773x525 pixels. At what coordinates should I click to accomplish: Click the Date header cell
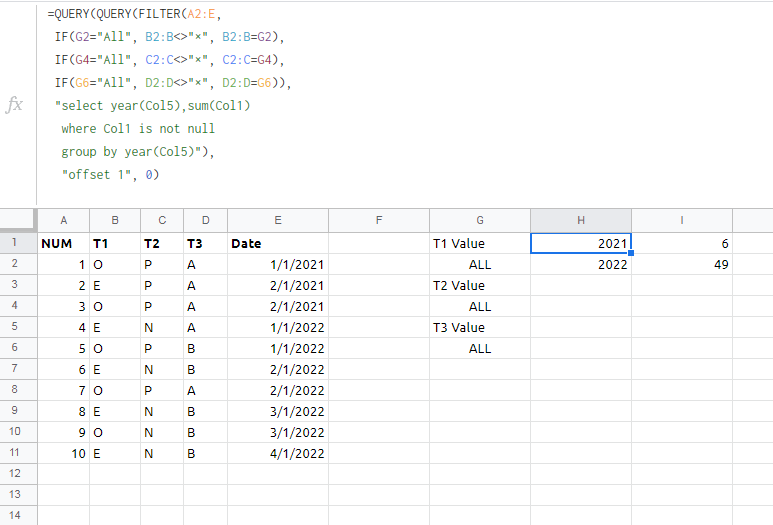coord(278,243)
